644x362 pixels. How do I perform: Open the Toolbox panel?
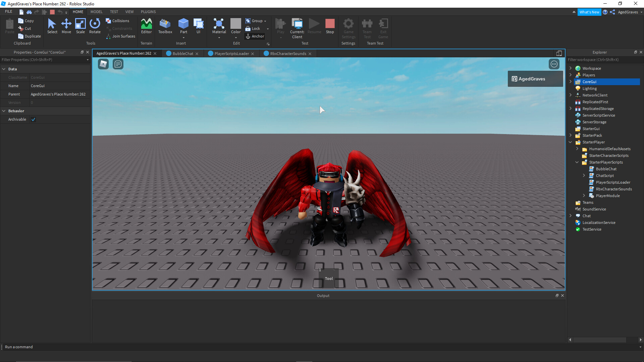coord(165,26)
